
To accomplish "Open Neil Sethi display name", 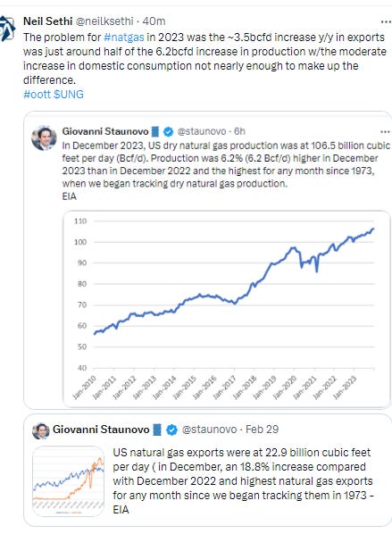I will click(47, 21).
